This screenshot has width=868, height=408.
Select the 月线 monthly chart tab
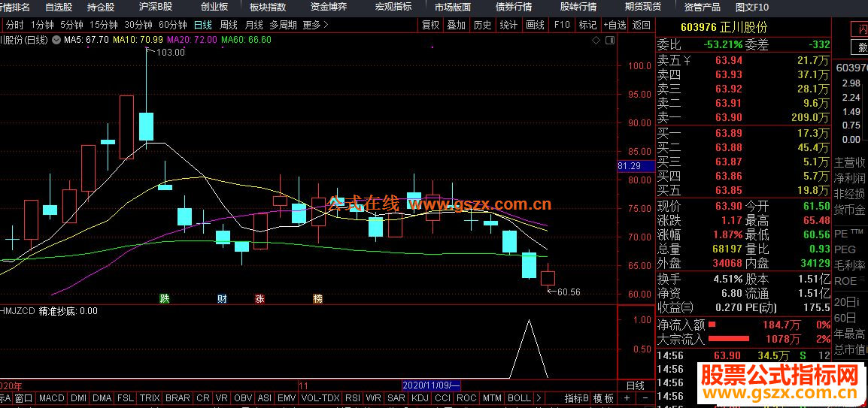(254, 25)
